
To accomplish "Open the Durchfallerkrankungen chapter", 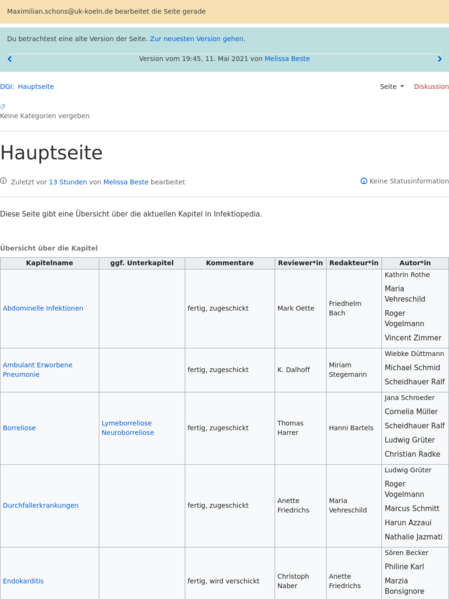I will tap(41, 505).
